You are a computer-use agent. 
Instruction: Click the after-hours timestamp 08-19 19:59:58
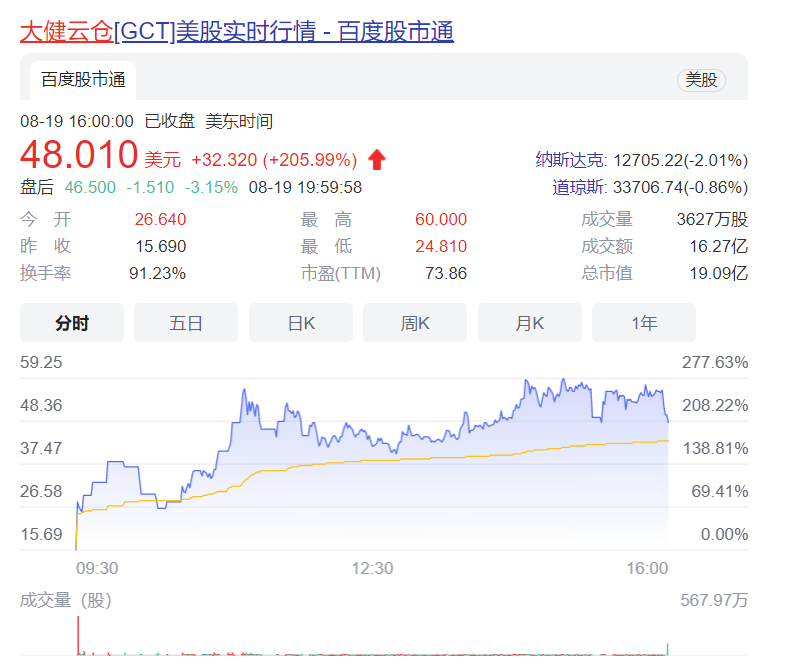pos(305,187)
